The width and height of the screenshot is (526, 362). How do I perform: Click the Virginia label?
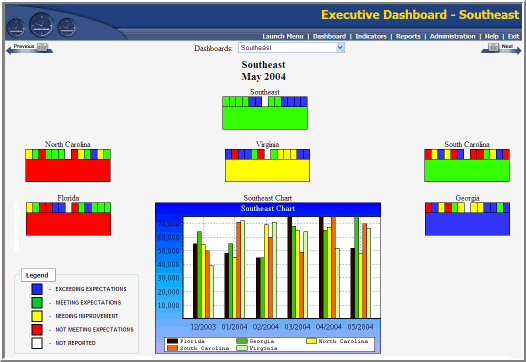click(267, 144)
